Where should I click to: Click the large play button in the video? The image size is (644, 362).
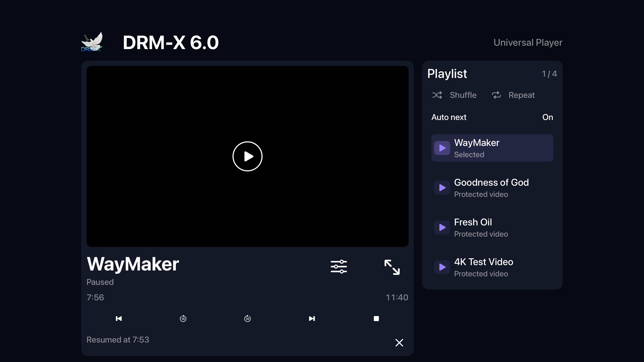[x=247, y=156]
